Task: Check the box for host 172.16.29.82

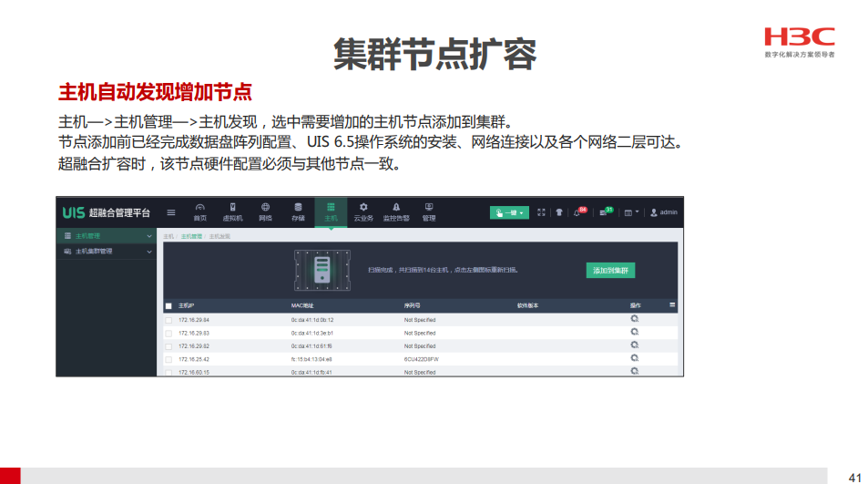Action: click(x=168, y=346)
